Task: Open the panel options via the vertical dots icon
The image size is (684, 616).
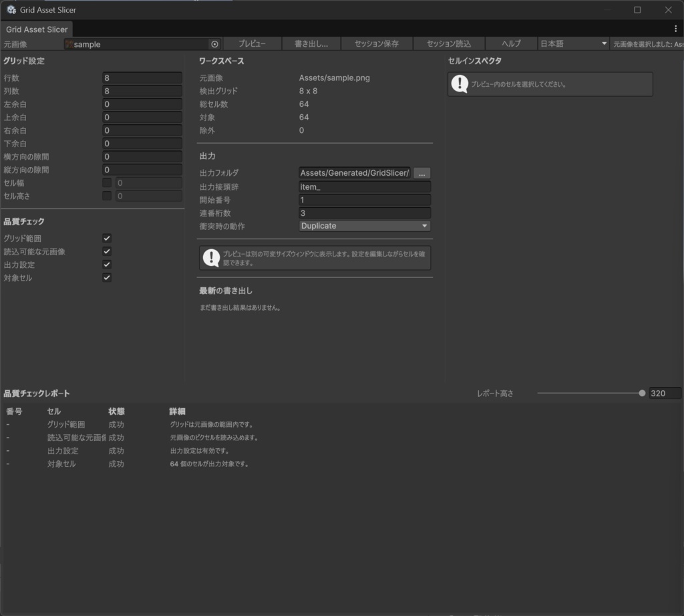Action: 677,28
